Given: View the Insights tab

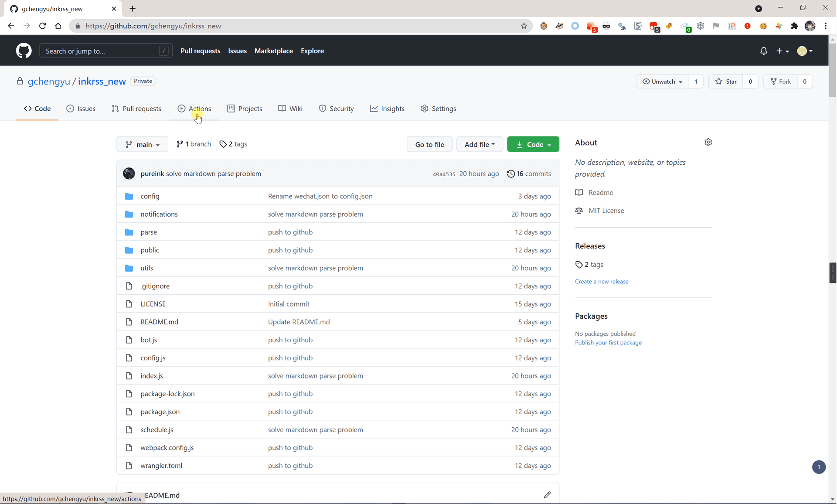Looking at the screenshot, I should pyautogui.click(x=387, y=109).
